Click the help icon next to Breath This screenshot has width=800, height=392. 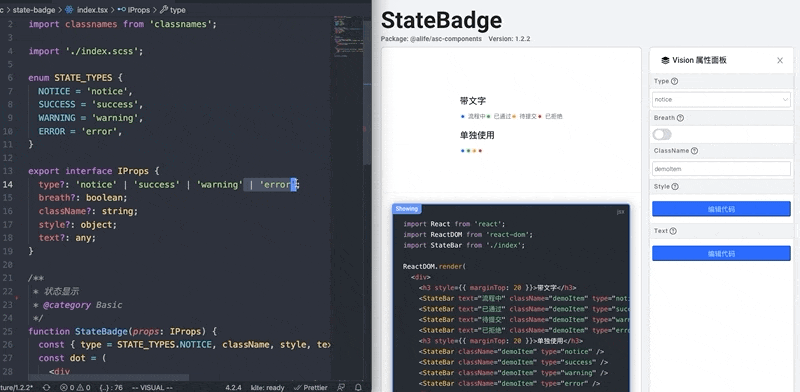point(680,118)
